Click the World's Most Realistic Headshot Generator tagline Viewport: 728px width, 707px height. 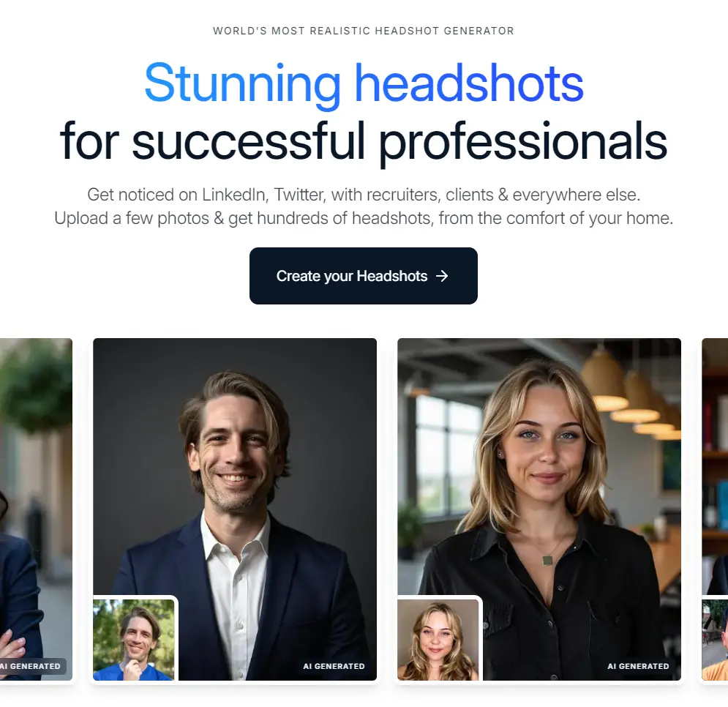[364, 31]
